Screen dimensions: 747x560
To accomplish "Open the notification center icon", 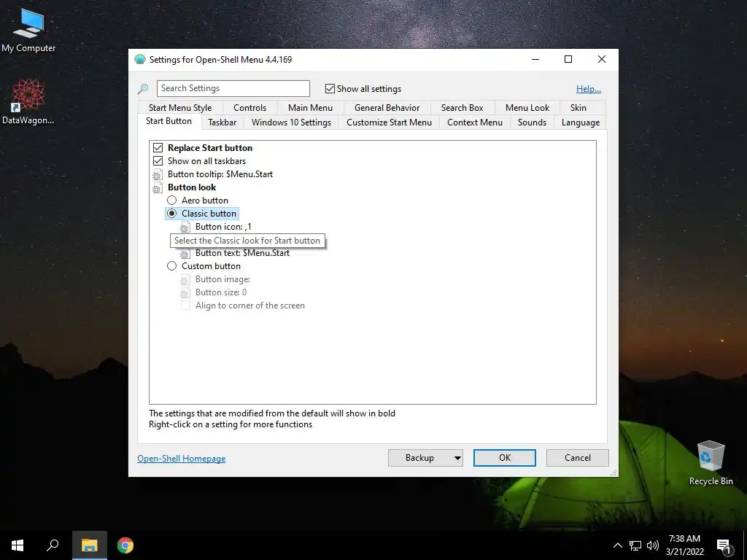I will [x=724, y=545].
